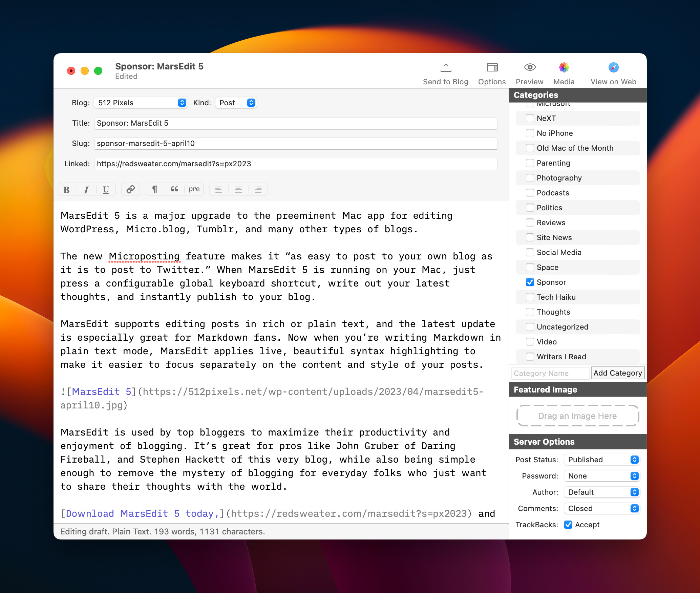Focus the Category Name field

coord(550,373)
